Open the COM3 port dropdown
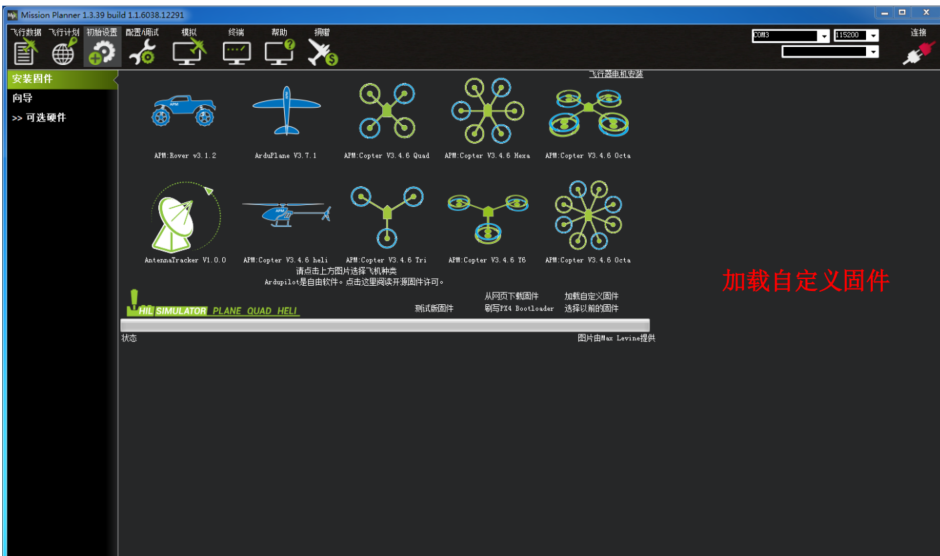This screenshot has width=940, height=556. [x=824, y=36]
